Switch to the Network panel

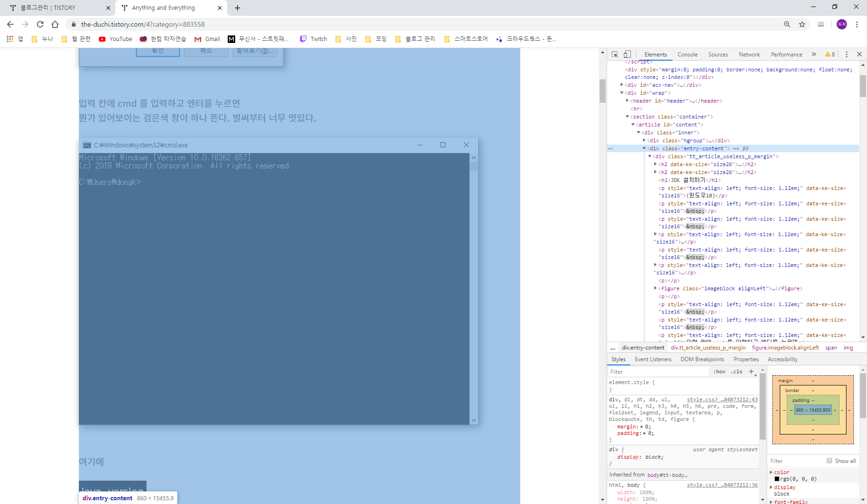pyautogui.click(x=749, y=55)
